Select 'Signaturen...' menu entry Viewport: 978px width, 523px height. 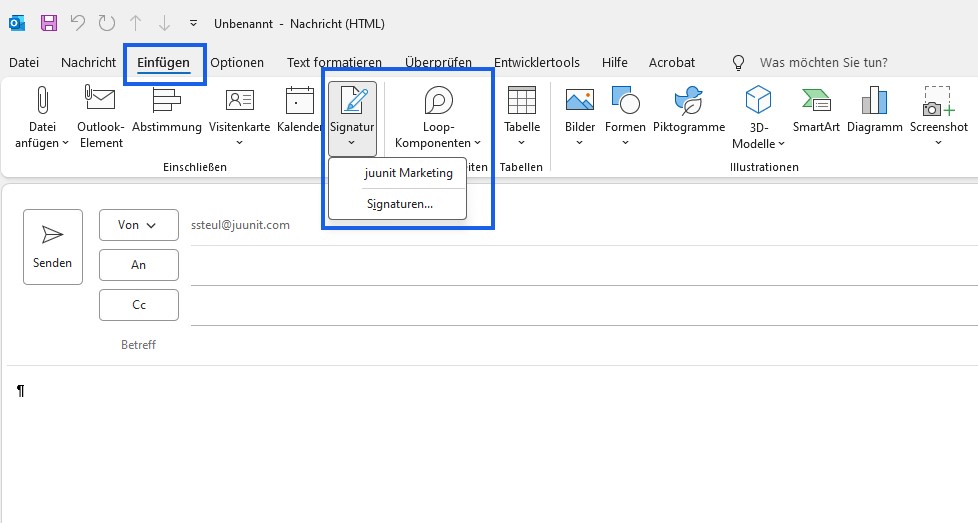click(x=398, y=204)
